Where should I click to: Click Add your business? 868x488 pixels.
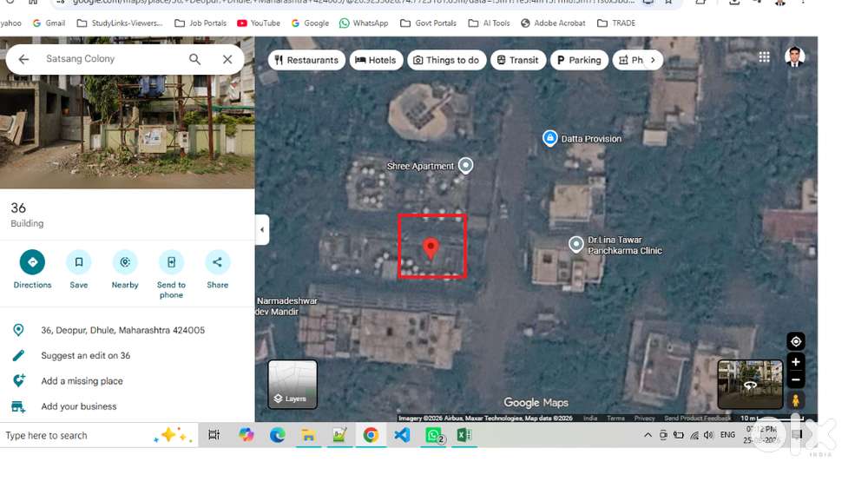click(79, 406)
